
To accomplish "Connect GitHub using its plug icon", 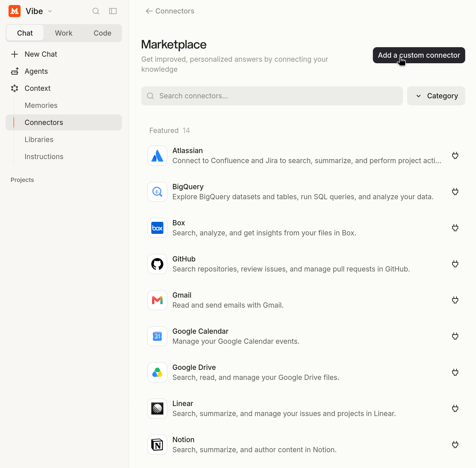I will pyautogui.click(x=455, y=264).
